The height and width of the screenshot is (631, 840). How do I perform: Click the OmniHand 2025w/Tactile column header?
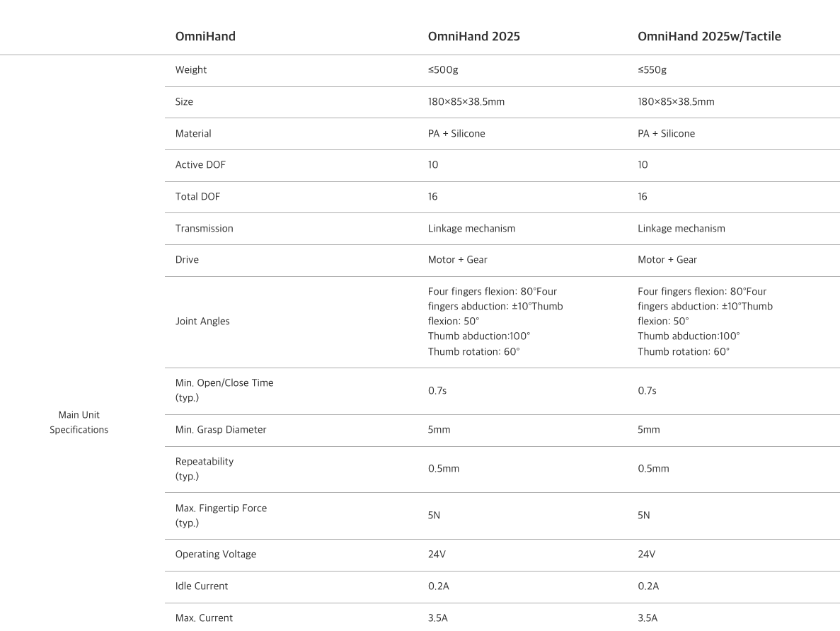(x=709, y=37)
